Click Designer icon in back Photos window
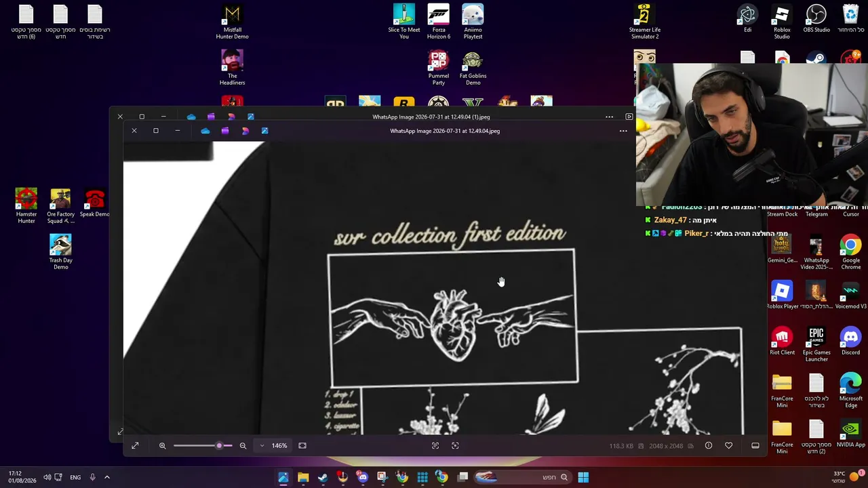The height and width of the screenshot is (488, 868). [231, 117]
